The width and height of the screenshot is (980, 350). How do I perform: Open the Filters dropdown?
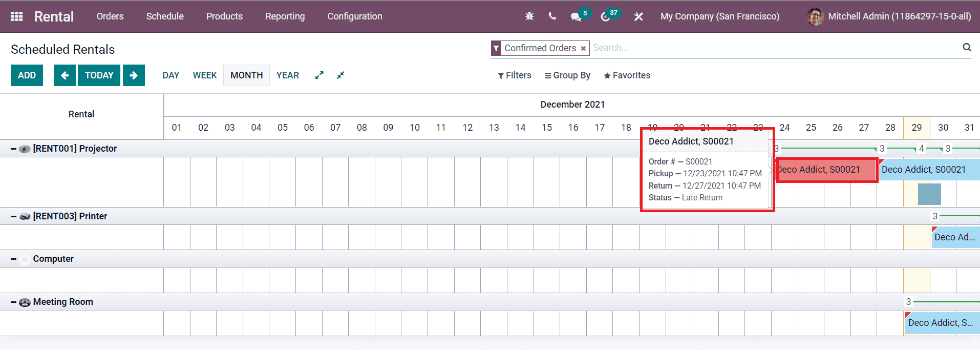515,75
